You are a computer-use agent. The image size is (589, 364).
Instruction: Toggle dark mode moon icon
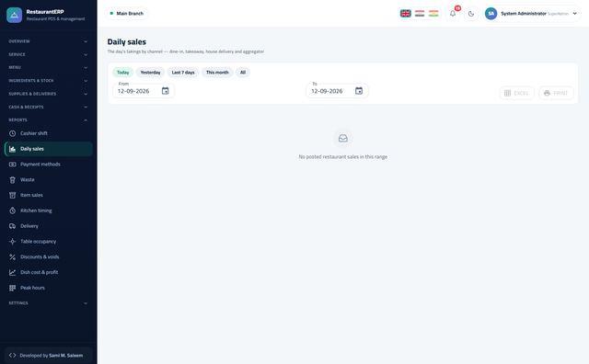pos(471,14)
